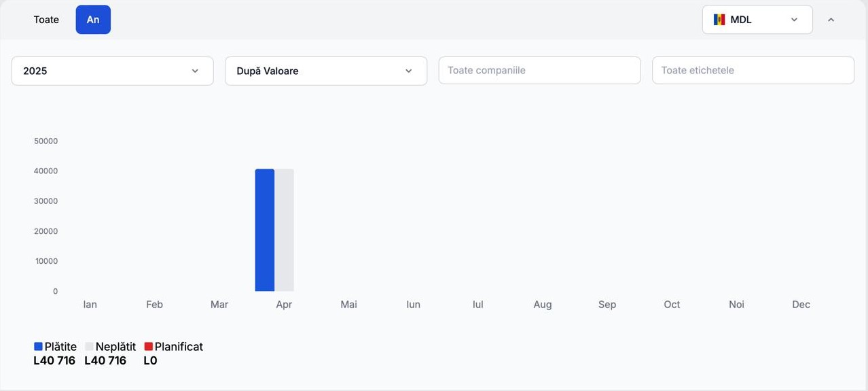868x391 pixels.
Task: Focus the Toate etichetele tags field
Action: 753,71
